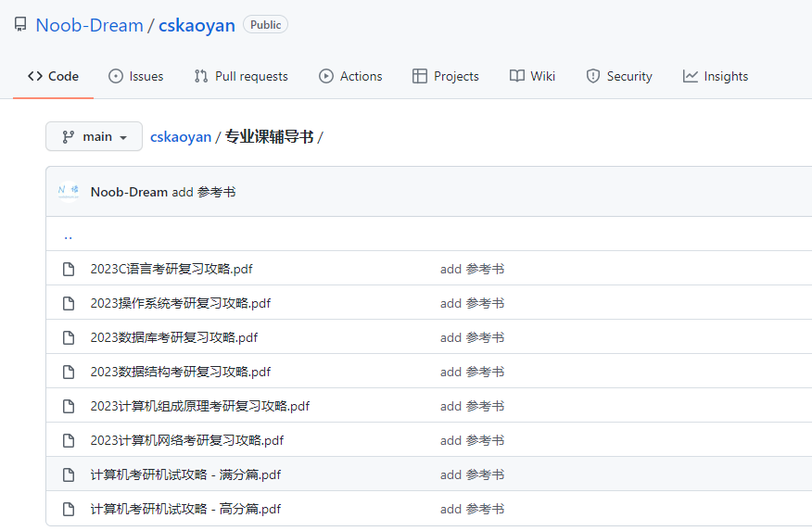This screenshot has height=531, width=812.
Task: Go to cskaoyan breadcrumb link
Action: coord(181,136)
